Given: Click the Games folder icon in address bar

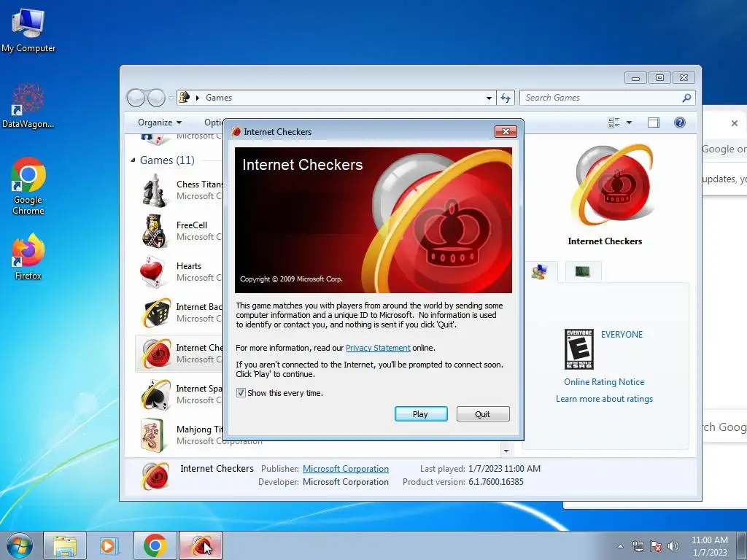Looking at the screenshot, I should point(185,98).
